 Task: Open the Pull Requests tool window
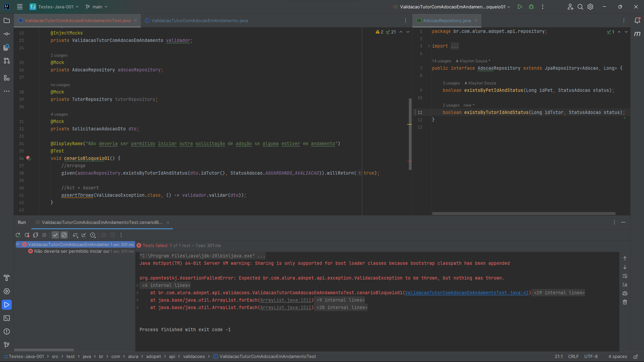point(7,61)
